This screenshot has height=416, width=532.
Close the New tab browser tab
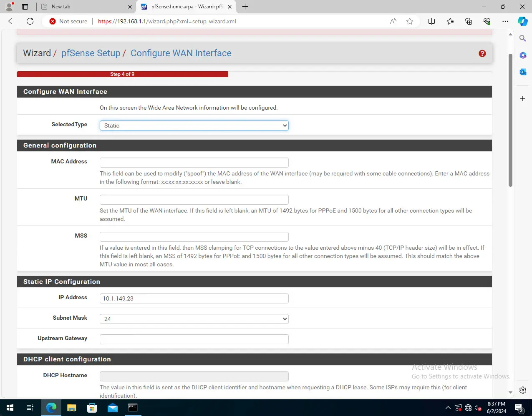click(130, 7)
